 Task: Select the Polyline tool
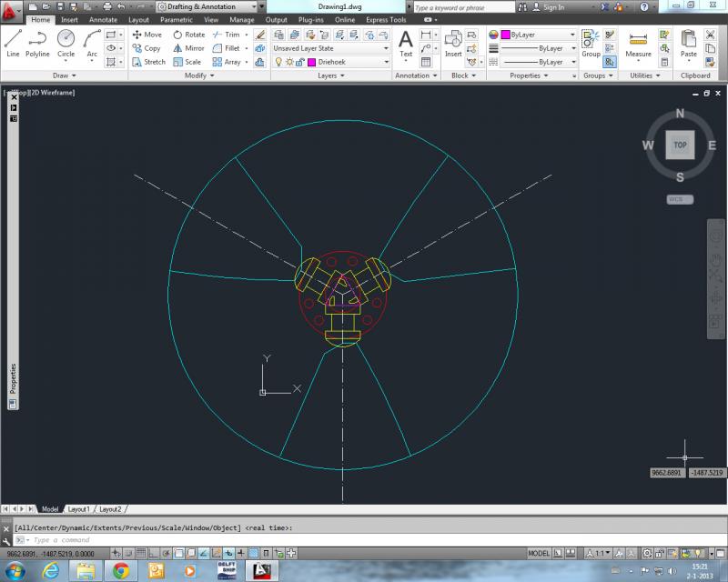coord(37,43)
